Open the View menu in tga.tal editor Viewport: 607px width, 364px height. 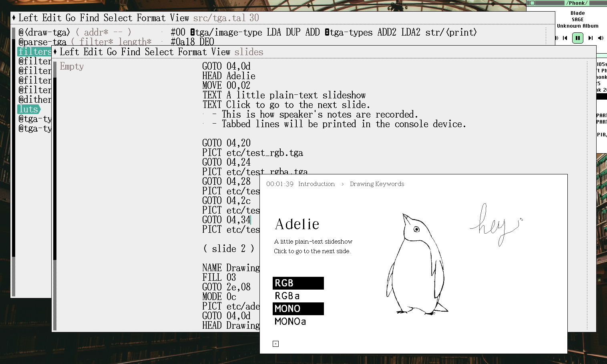click(x=179, y=18)
